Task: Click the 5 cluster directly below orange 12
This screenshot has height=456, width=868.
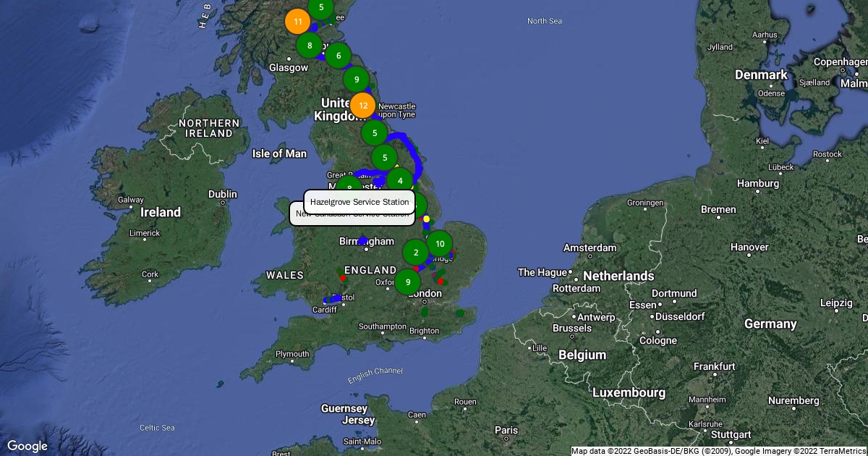Action: coord(374,132)
